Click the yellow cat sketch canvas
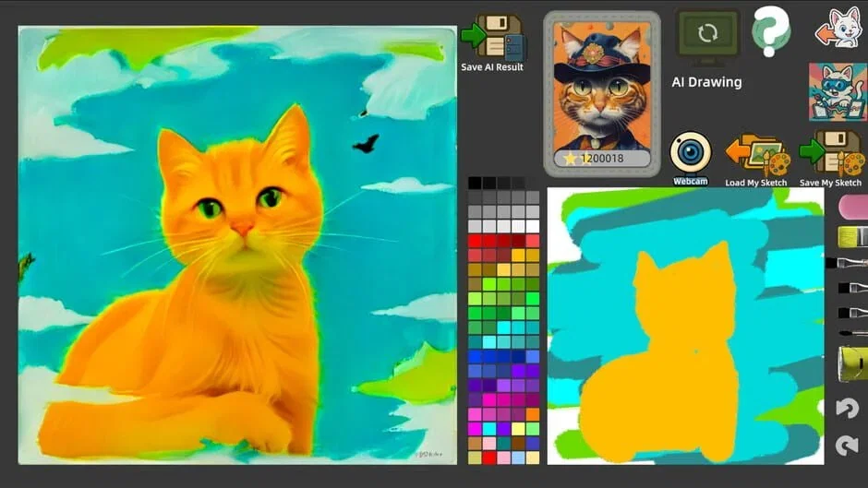868x488 pixels. coord(684,325)
